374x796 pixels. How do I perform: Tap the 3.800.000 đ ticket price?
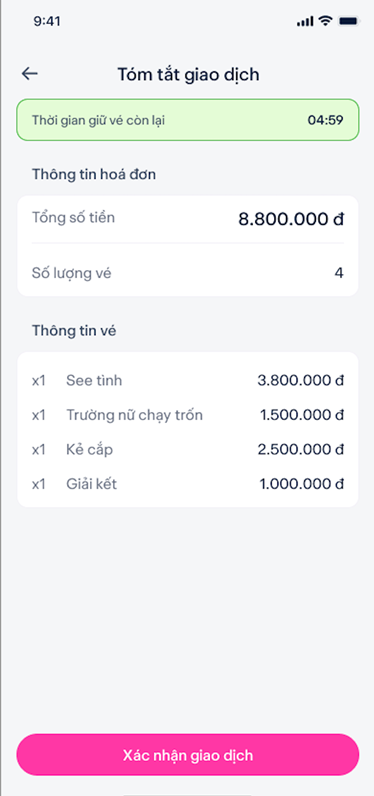[300, 380]
